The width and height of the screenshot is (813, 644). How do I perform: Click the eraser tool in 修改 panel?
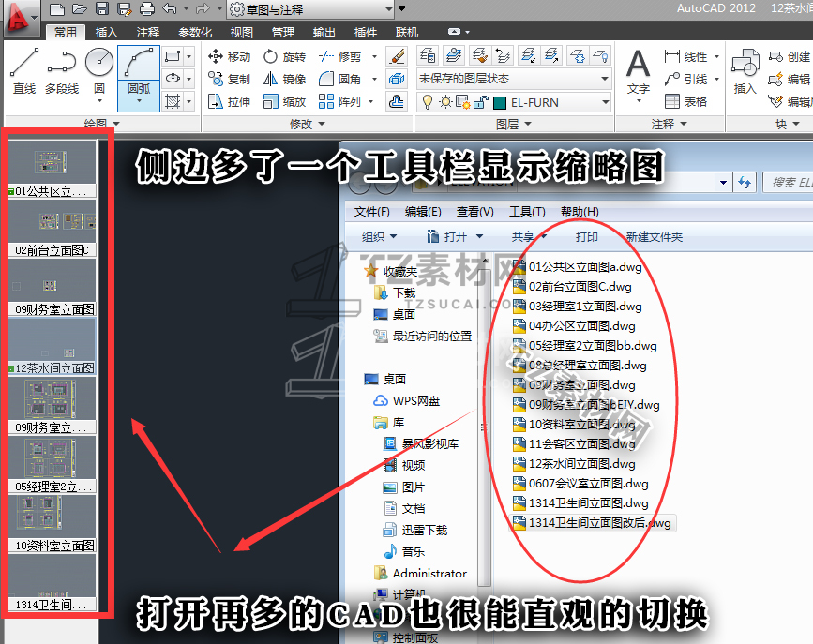click(x=397, y=56)
